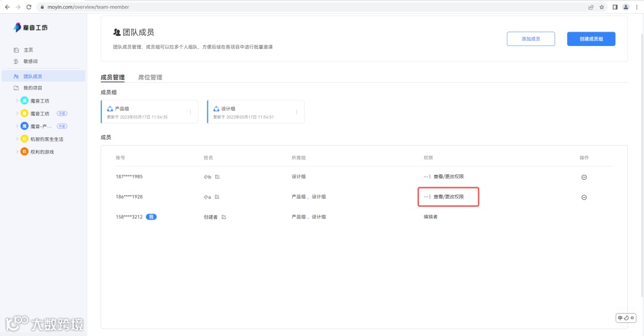The width and height of the screenshot is (644, 336).
Task: Edit the name of member 小b
Action: click(217, 177)
